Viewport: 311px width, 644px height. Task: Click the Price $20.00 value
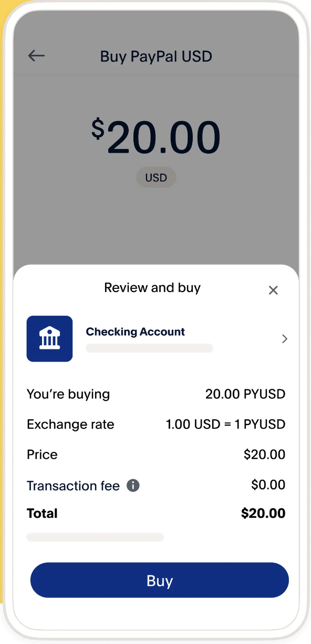[x=265, y=455]
